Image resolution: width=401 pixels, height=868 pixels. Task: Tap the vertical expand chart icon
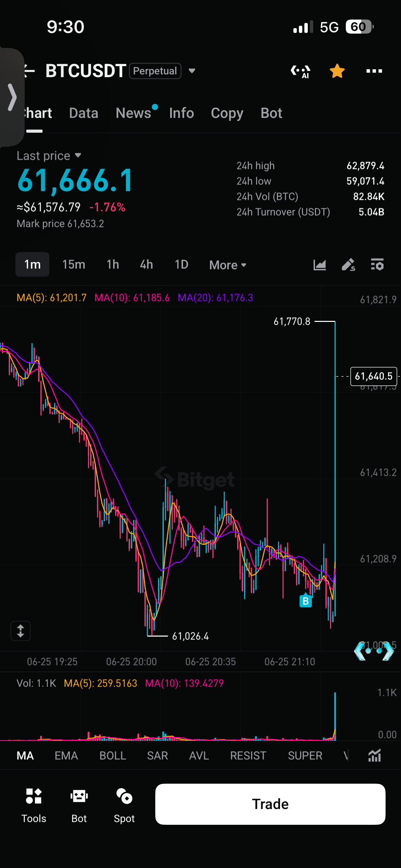21,631
